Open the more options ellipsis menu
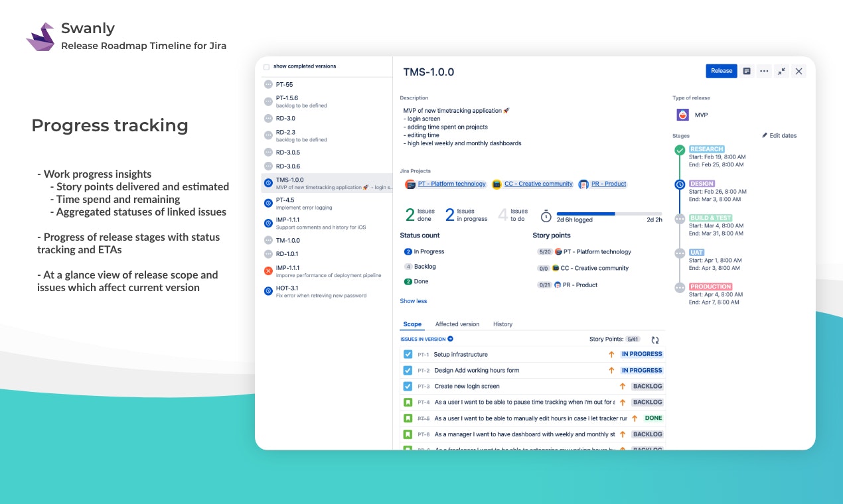 (x=763, y=71)
